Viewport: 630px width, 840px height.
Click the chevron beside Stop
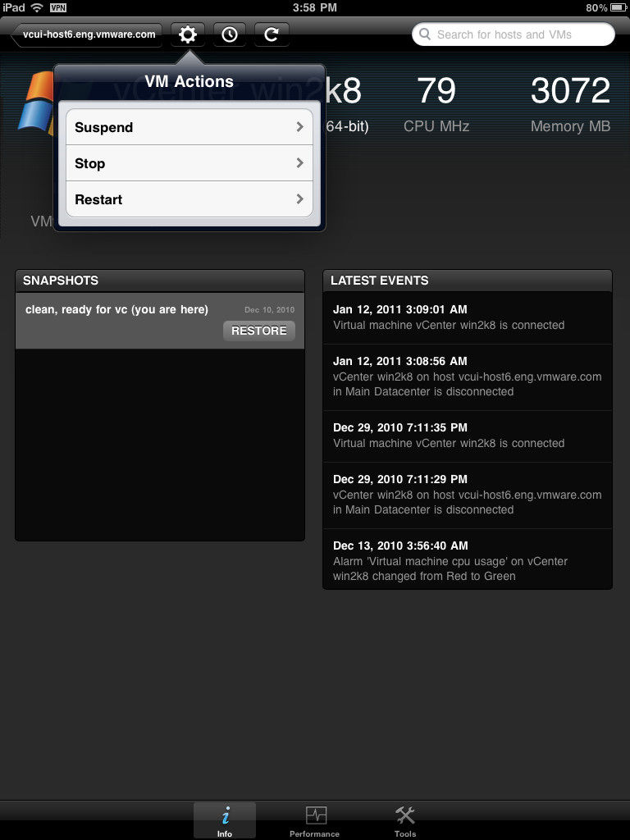tap(300, 163)
